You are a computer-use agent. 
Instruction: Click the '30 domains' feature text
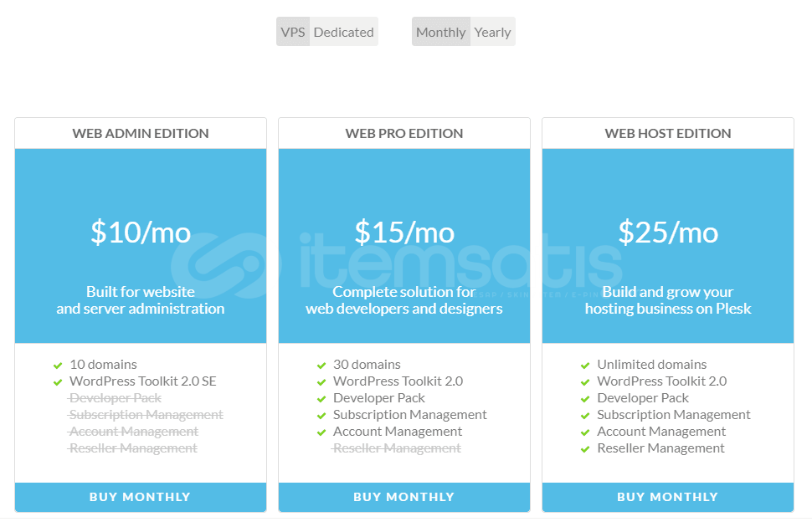tap(367, 365)
